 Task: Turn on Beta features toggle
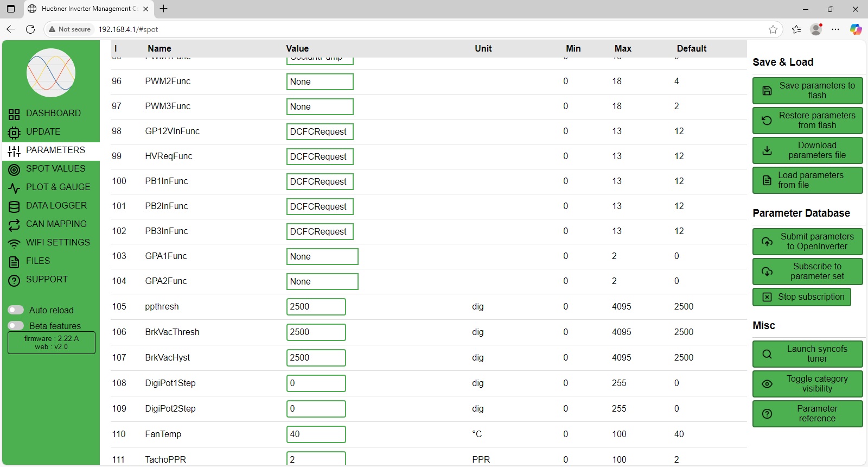pyautogui.click(x=16, y=326)
